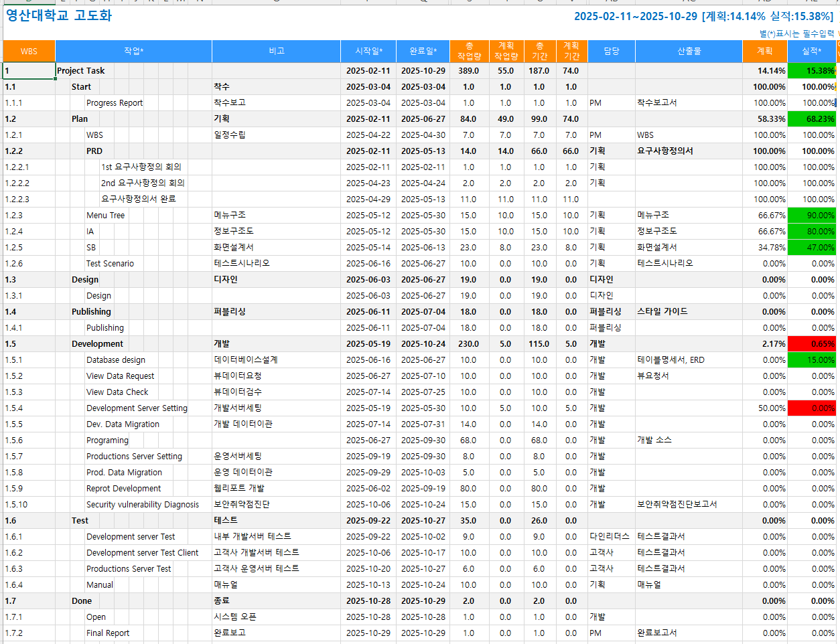
Task: Select the Final Report task cell
Action: point(108,633)
